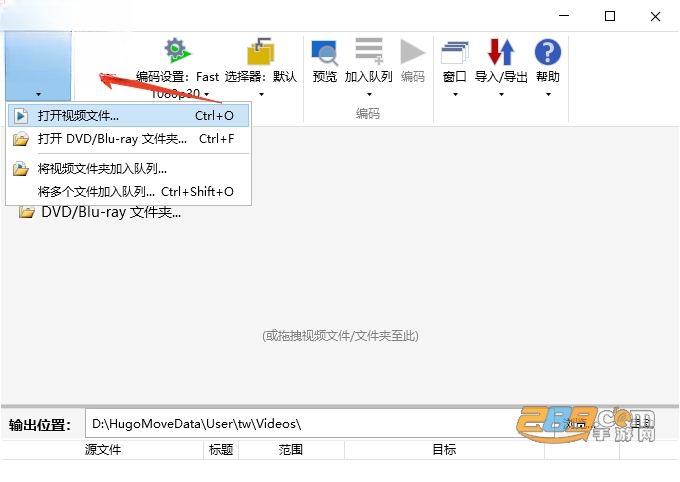Open the 导入/导出 dropdown arrow
This screenshot has width=680, height=482.
click(501, 94)
